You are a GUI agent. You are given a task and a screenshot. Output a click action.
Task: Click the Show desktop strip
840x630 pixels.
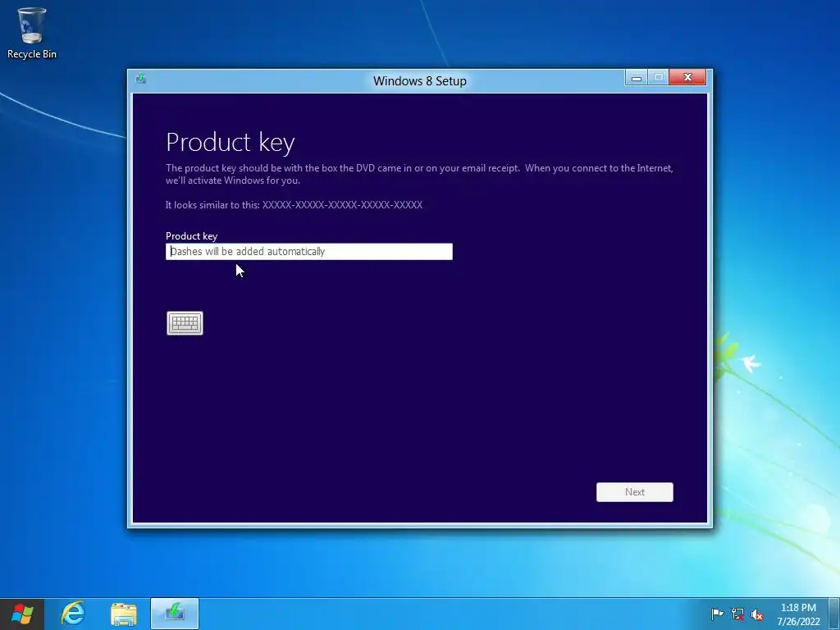[x=834, y=614]
